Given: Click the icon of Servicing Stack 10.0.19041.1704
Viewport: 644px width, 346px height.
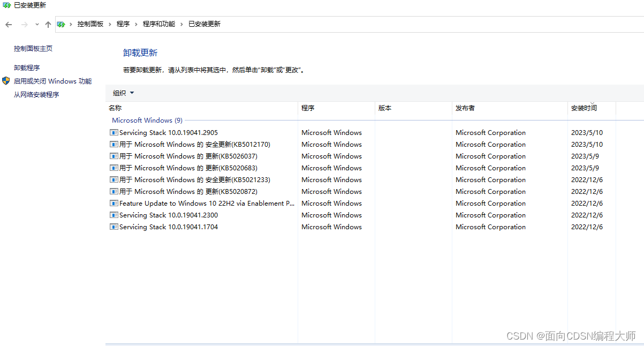Looking at the screenshot, I should [x=113, y=227].
